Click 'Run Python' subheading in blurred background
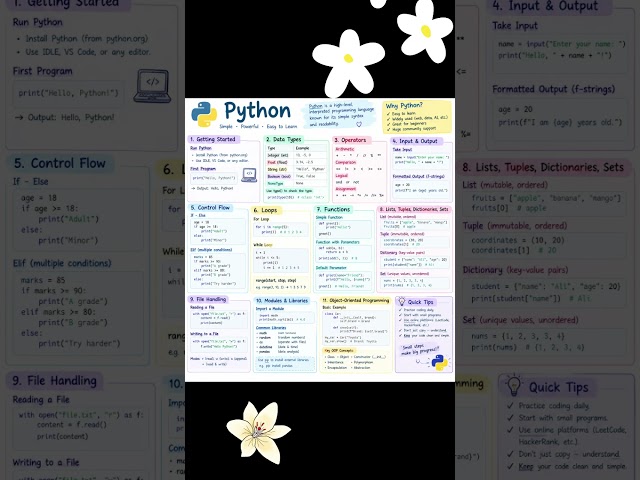This screenshot has width=640, height=480. point(38,22)
